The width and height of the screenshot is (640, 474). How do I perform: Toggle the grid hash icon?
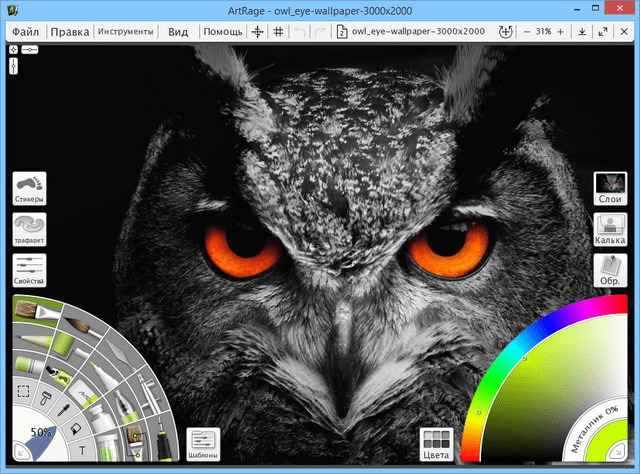coord(278,31)
